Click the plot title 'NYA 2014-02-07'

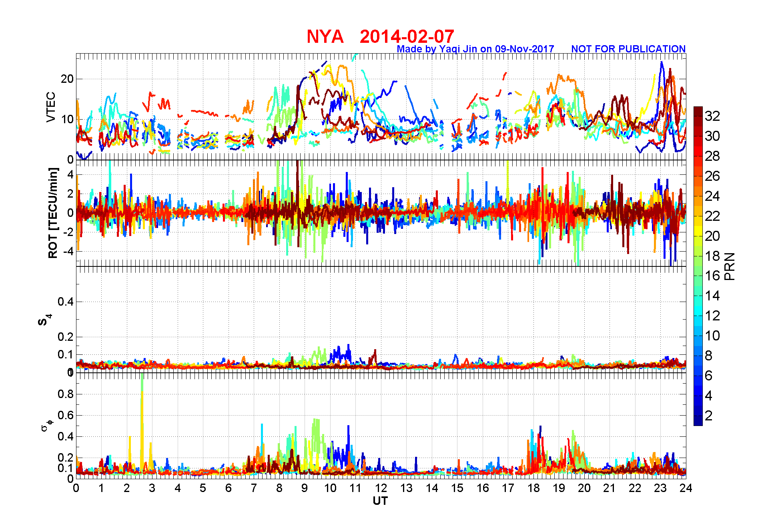point(380,36)
